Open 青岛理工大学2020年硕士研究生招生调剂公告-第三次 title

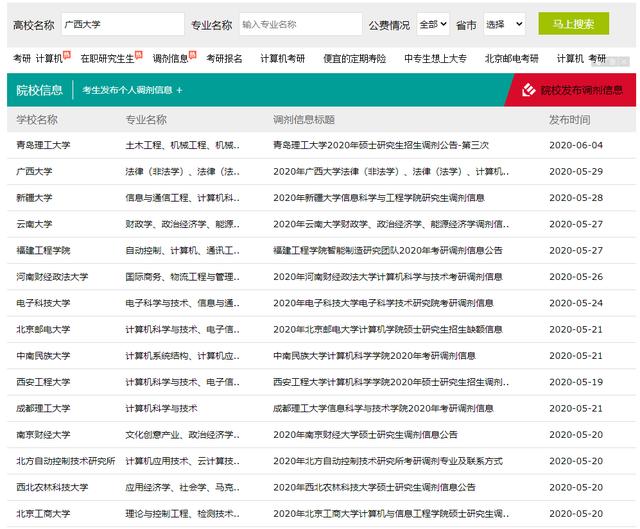[381, 145]
